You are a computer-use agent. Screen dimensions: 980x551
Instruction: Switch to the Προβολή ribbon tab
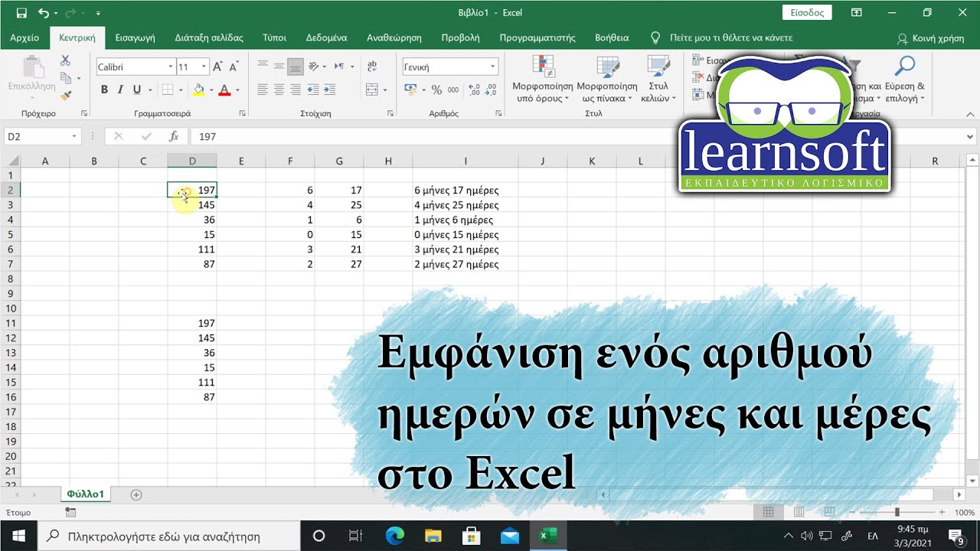[x=460, y=37]
